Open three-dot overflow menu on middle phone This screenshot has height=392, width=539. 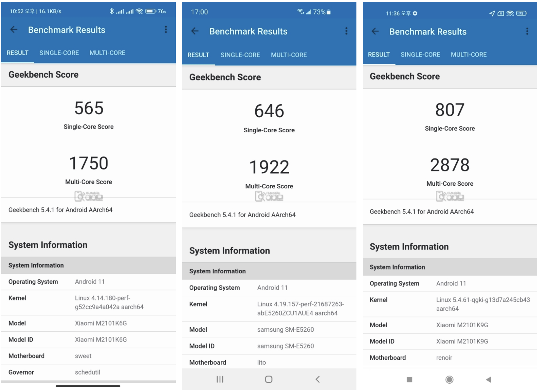click(346, 31)
